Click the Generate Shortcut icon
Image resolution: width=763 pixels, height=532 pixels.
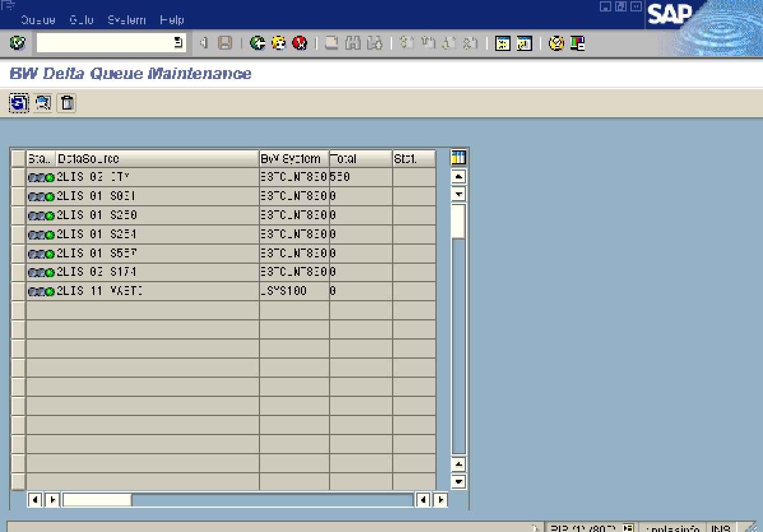point(524,43)
